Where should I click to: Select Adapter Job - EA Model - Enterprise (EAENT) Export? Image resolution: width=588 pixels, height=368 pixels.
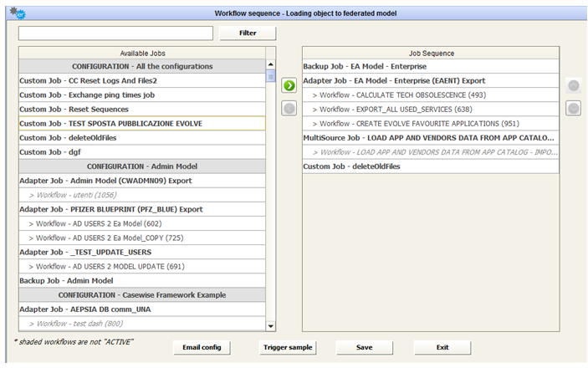click(431, 80)
